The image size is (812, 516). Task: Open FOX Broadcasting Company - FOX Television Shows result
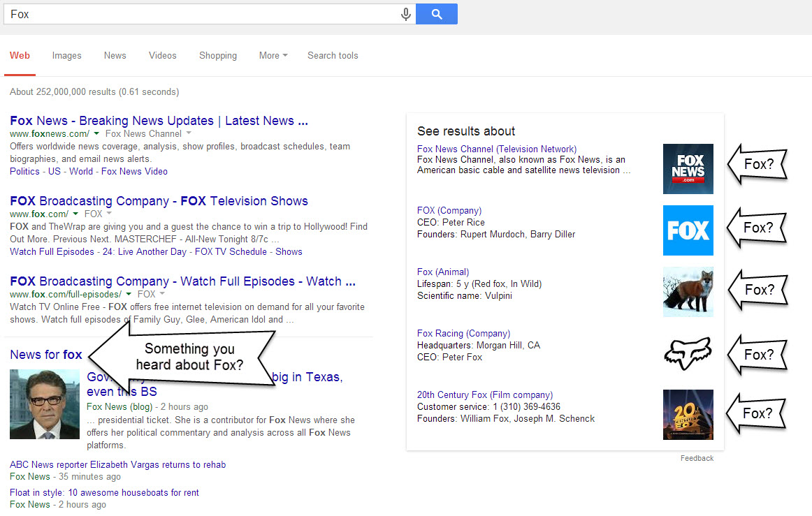pyautogui.click(x=159, y=201)
